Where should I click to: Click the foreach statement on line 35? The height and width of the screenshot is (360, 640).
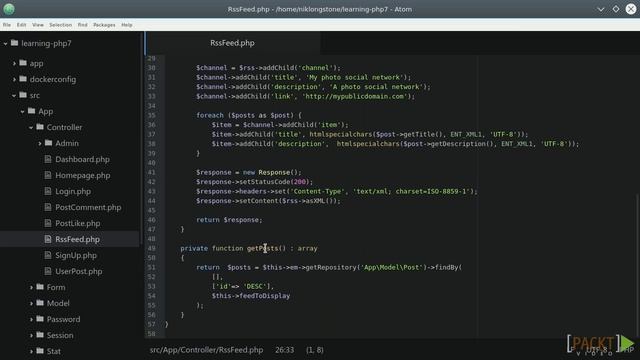click(x=249, y=116)
